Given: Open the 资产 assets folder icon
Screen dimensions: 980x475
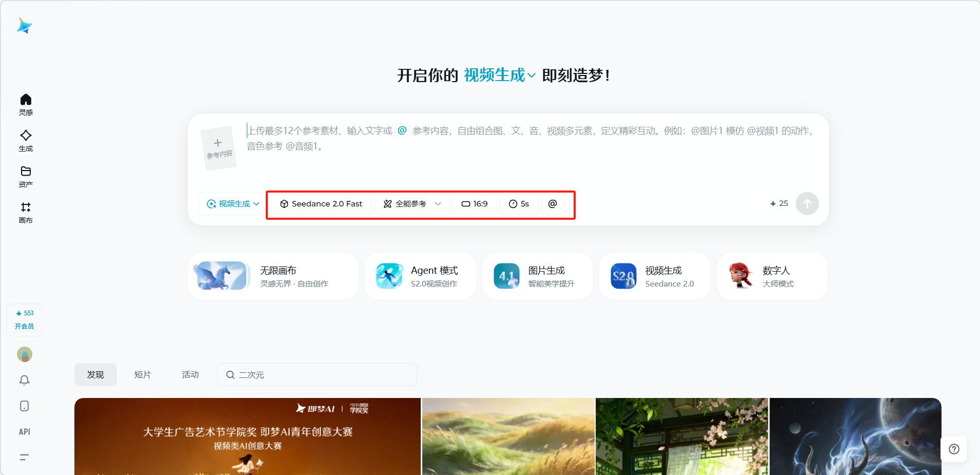Looking at the screenshot, I should 26,176.
